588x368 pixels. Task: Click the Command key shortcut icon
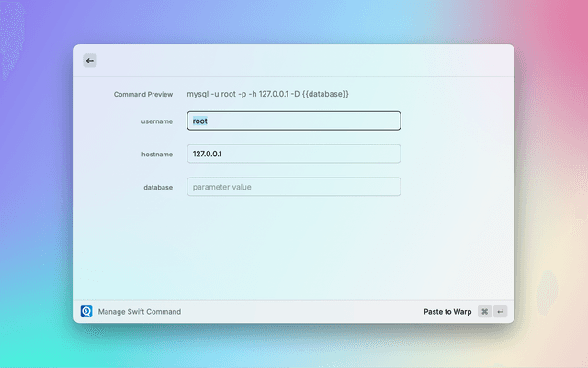[484, 311]
